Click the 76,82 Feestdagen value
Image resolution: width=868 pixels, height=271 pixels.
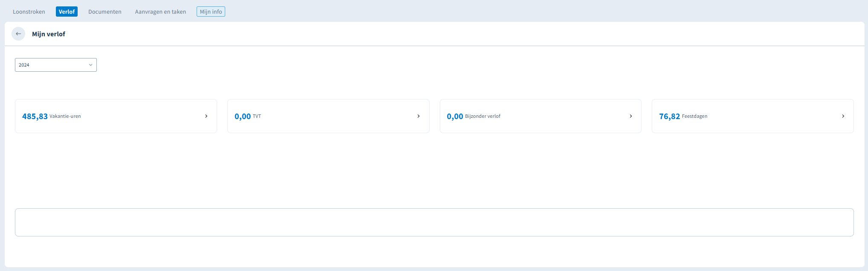pyautogui.click(x=670, y=117)
